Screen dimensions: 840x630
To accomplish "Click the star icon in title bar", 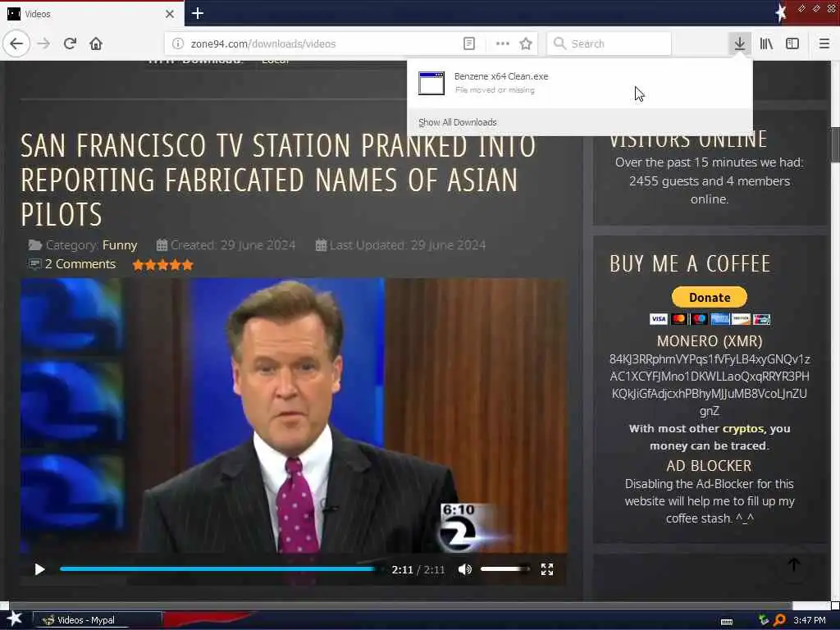I will [781, 13].
